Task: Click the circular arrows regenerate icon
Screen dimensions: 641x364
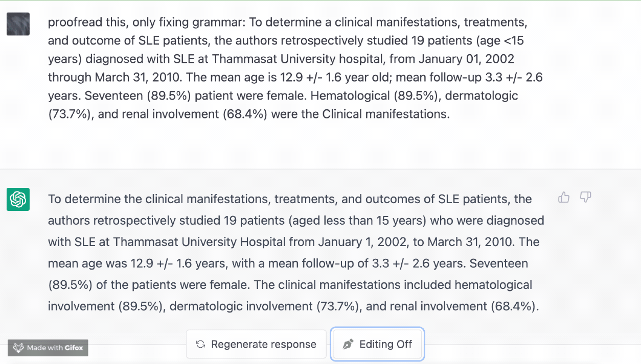Action: (x=200, y=345)
